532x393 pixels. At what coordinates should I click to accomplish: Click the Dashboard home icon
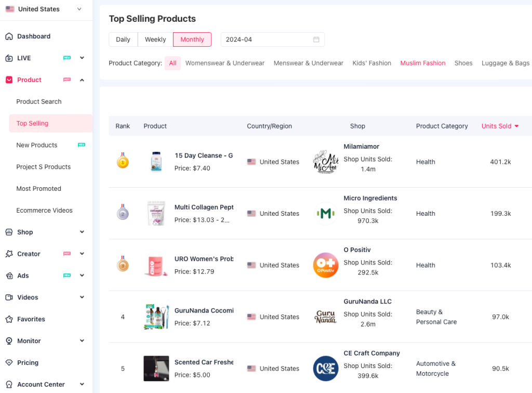point(9,36)
